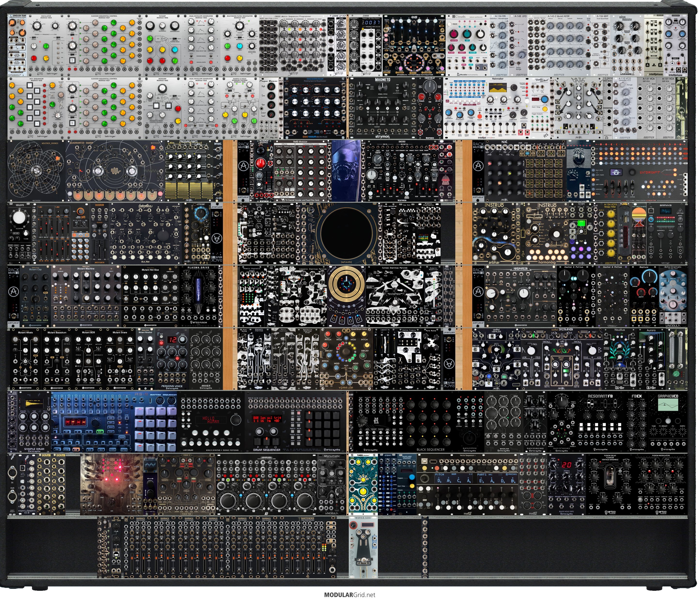
Task: Select the Erica Plasma Drive module
Action: coord(199,296)
